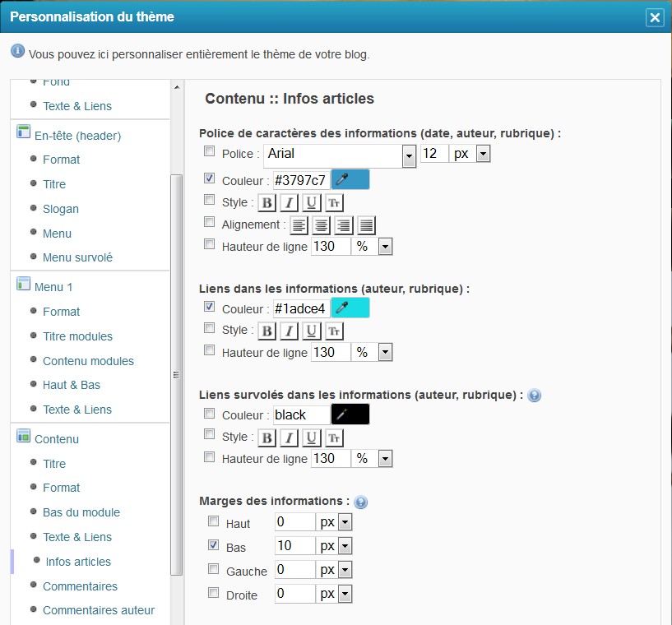Select center alignment icon
The height and width of the screenshot is (625, 672).
(321, 225)
